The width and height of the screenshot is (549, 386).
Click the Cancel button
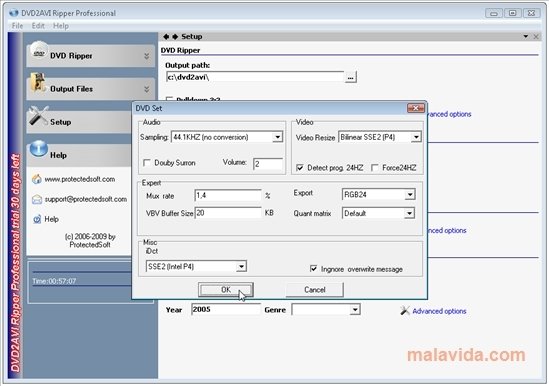tap(315, 290)
